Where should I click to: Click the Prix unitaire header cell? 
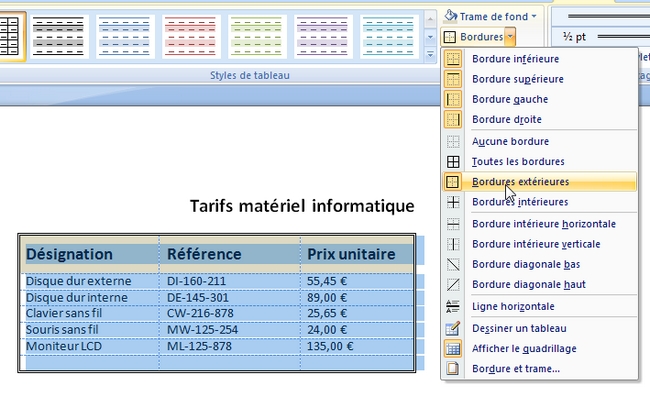coord(357,254)
